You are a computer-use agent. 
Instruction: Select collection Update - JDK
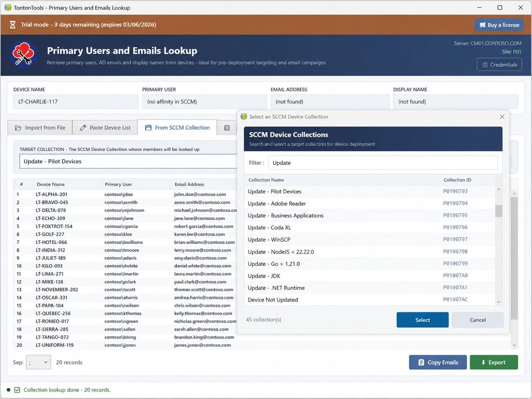coord(370,276)
